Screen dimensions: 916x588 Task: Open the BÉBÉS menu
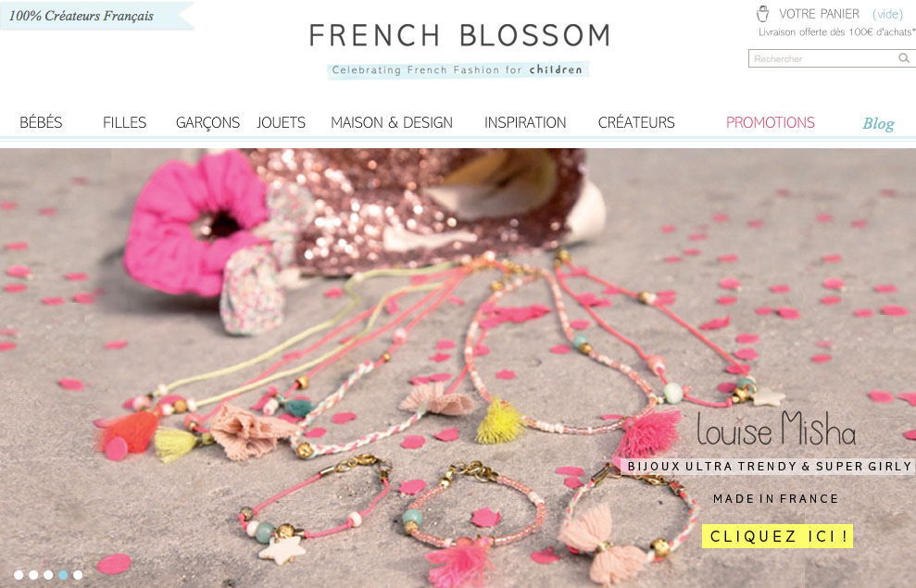tap(41, 122)
